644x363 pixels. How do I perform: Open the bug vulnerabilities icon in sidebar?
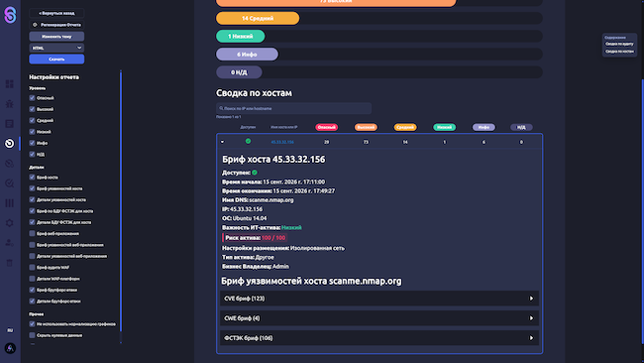10,103
